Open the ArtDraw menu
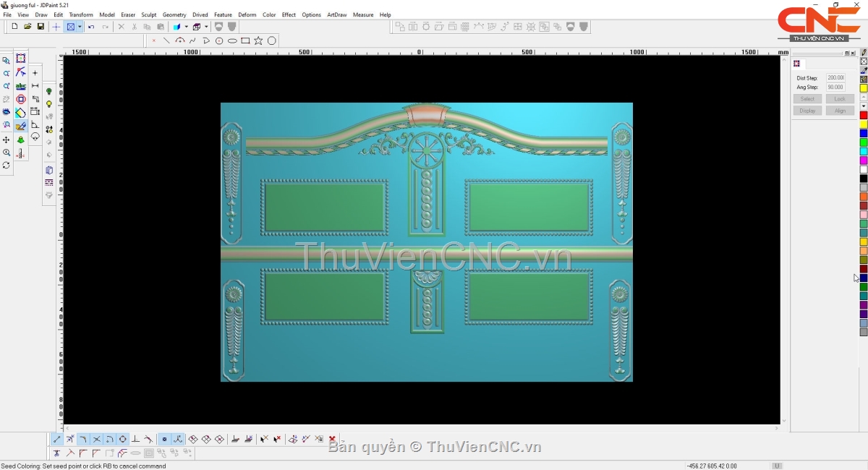The height and width of the screenshot is (470, 868). (x=336, y=14)
